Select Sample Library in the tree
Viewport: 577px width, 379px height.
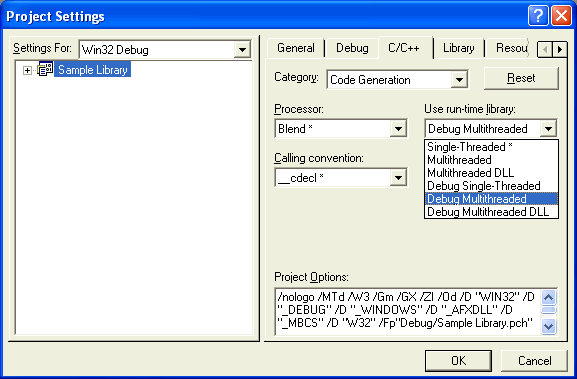[x=92, y=70]
